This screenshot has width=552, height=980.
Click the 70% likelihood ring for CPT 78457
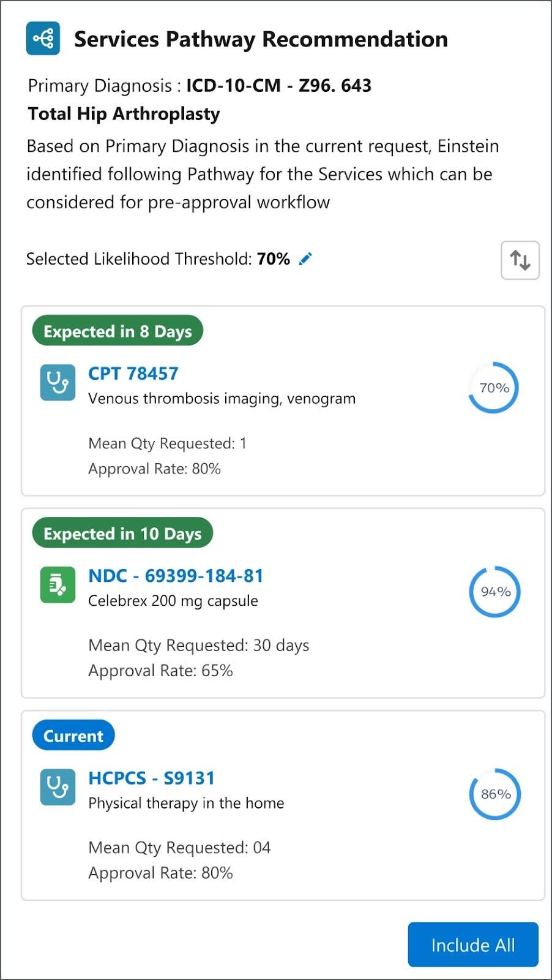[x=493, y=387]
